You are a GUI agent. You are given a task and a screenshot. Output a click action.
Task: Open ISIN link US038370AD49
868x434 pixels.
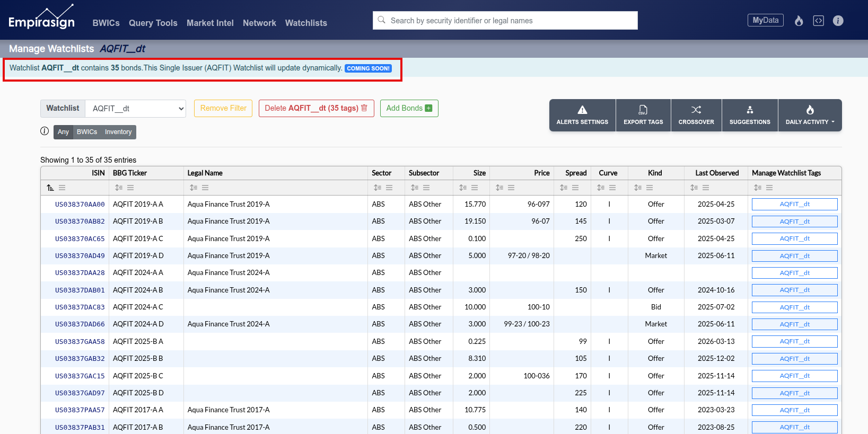(x=80, y=256)
